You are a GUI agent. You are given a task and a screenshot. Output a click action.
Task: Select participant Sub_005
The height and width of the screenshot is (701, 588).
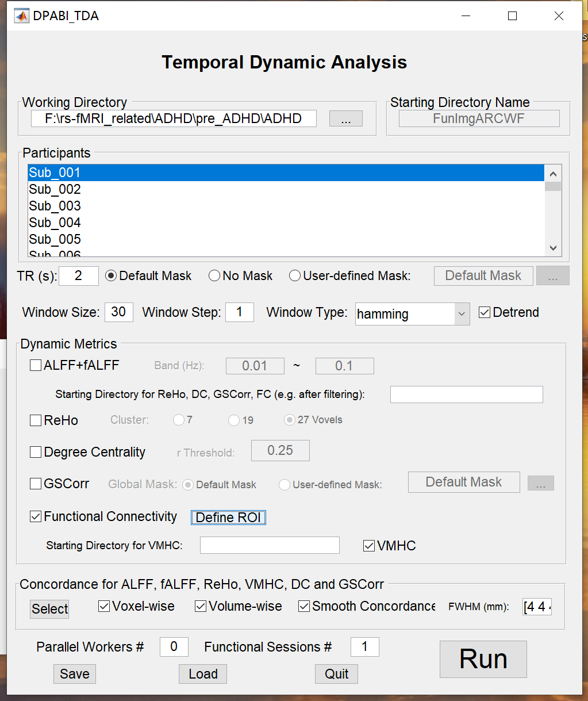(286, 239)
